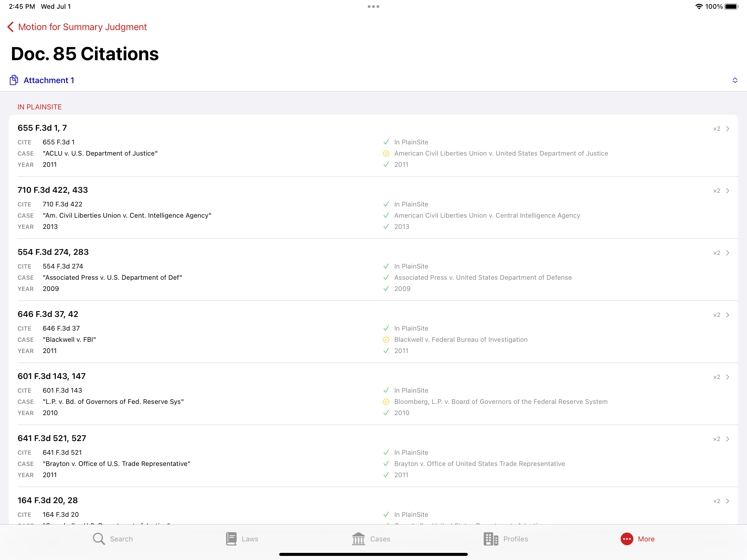This screenshot has height=560, width=747.
Task: Tap green check beside 710 F.3d 422 In PlainSite
Action: click(386, 204)
